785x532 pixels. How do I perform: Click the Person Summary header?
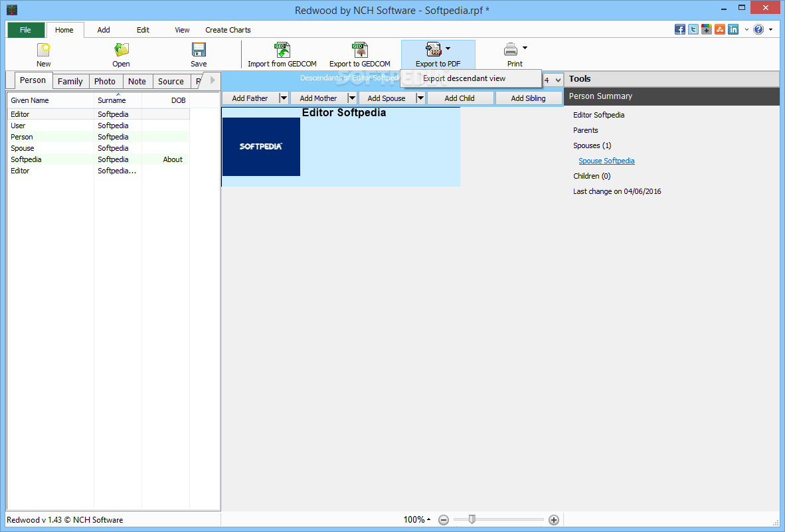(x=672, y=96)
